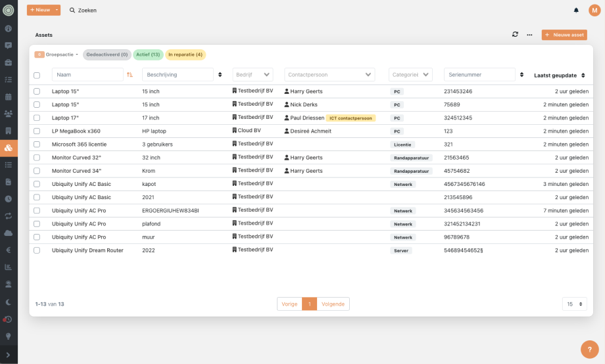The width and height of the screenshot is (605, 364).
Task: Click the Serienummer filter input
Action: pos(479,74)
